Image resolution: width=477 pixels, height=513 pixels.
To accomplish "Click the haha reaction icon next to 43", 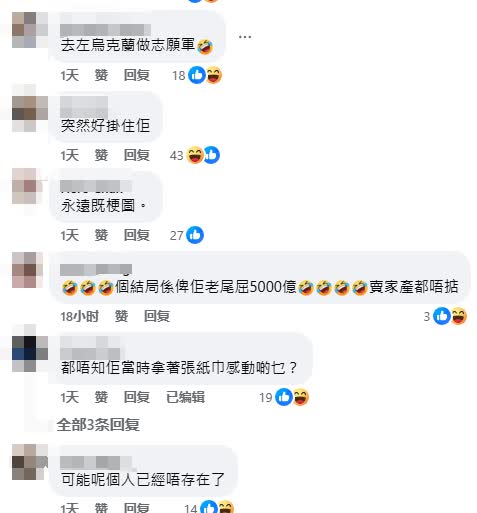I will pyautogui.click(x=195, y=155).
